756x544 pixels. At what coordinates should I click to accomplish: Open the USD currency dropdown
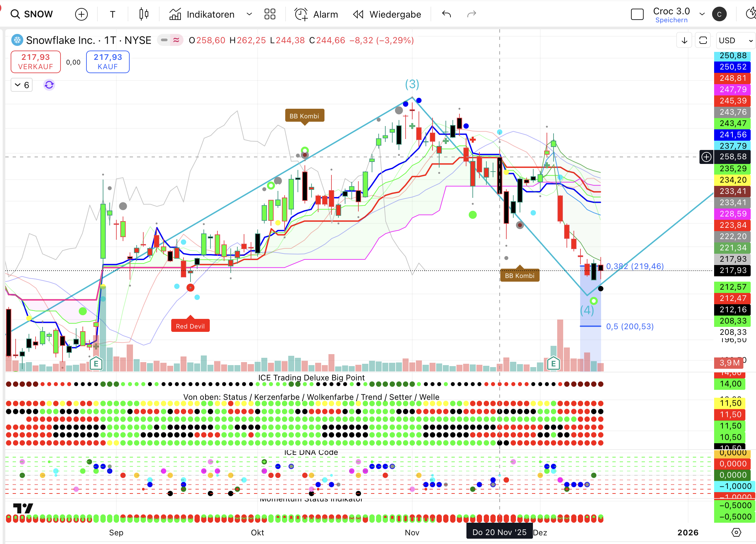736,40
